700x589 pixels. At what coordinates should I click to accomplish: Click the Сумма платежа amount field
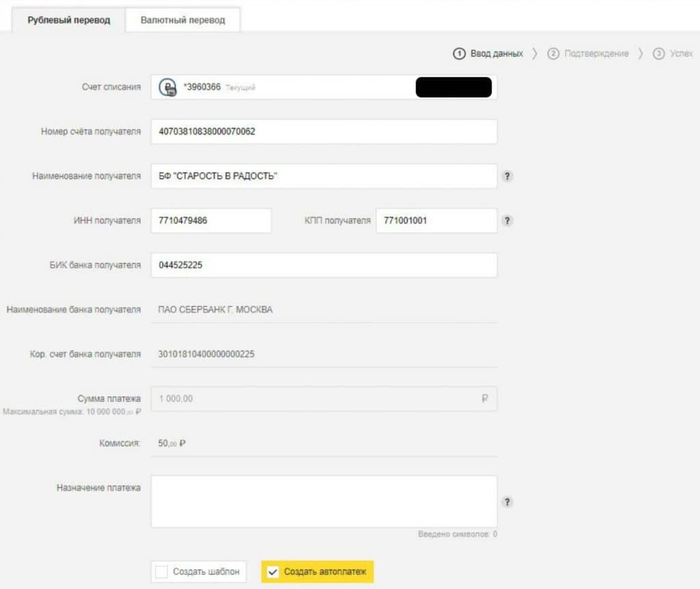click(x=314, y=399)
